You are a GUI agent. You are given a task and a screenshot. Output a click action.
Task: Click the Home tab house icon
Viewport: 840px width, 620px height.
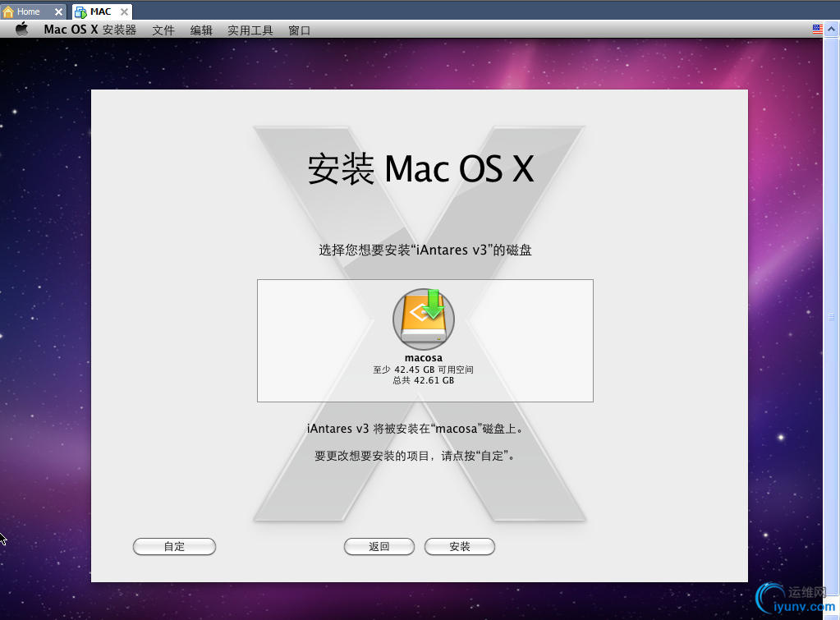coord(8,11)
